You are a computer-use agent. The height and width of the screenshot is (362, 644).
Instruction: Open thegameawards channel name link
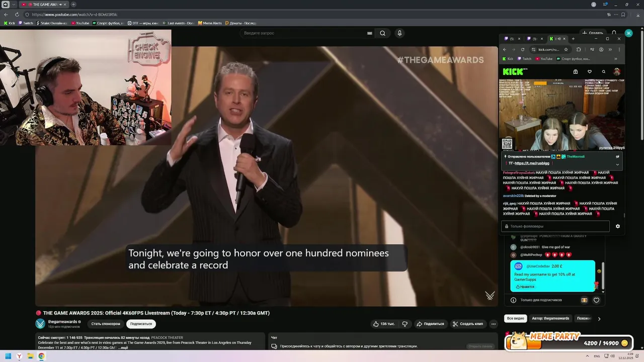click(x=62, y=322)
